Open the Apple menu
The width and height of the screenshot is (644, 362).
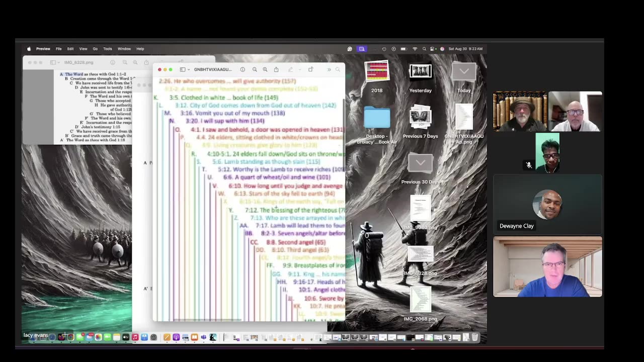coord(29,49)
